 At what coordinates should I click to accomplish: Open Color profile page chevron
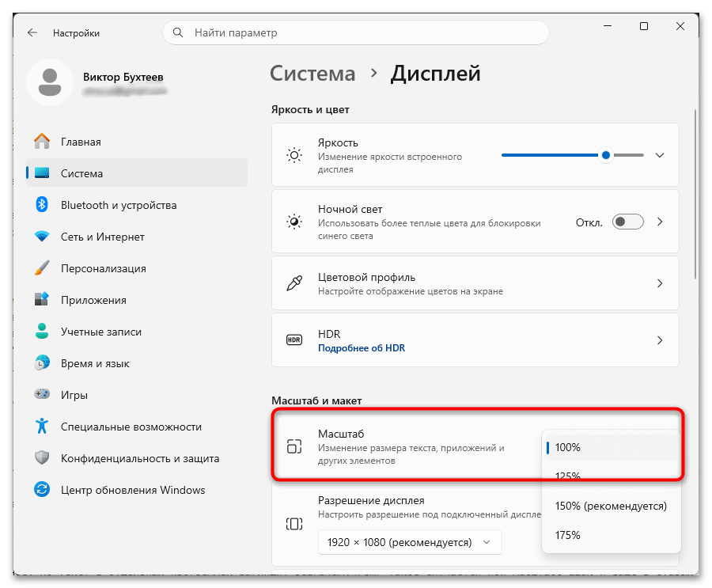point(661,283)
